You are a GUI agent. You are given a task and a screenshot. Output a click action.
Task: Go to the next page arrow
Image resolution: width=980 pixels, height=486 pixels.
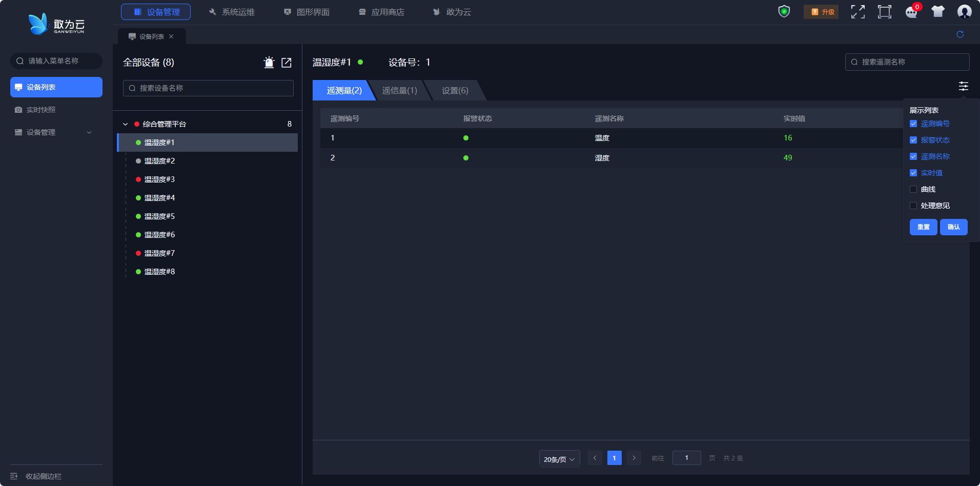(634, 458)
